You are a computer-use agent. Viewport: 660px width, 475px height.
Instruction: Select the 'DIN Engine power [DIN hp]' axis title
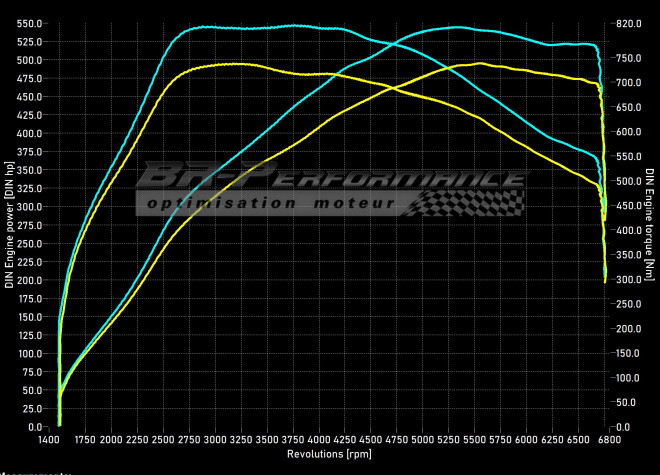9,226
